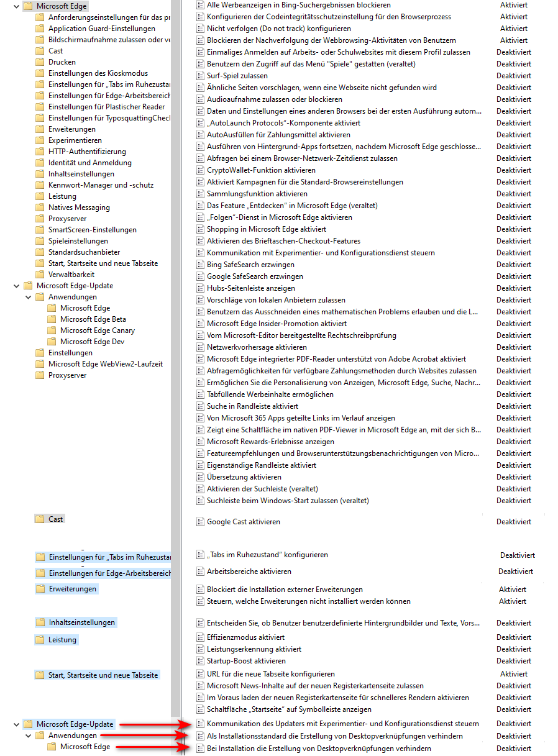Viewport: 558px width, 756px height.
Task: Open policy AutoAusfüllen für Zahlungsmittel aktivieren
Action: coord(278,135)
